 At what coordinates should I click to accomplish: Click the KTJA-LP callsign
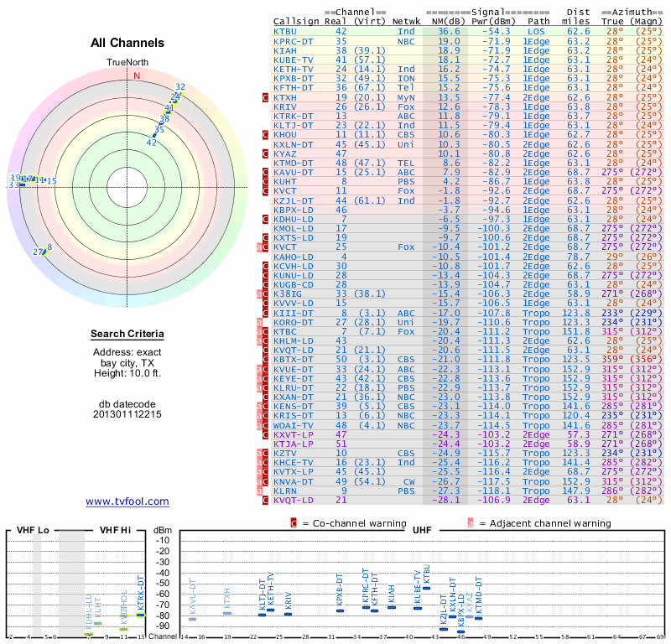[x=294, y=444]
